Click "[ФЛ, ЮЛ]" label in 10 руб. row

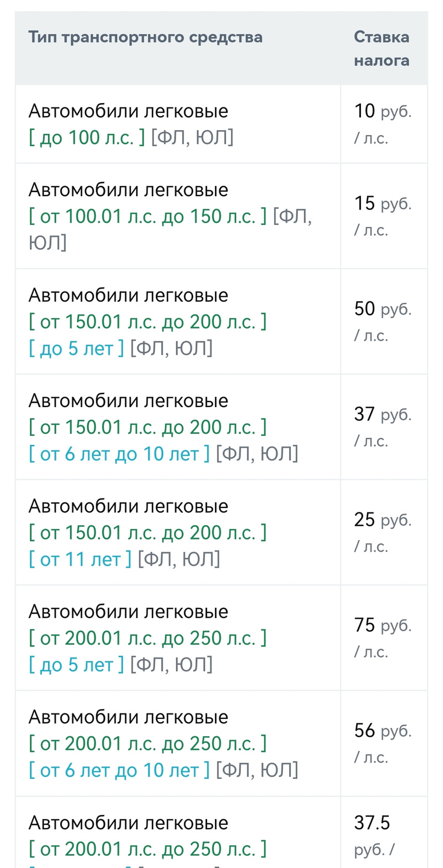click(x=192, y=137)
